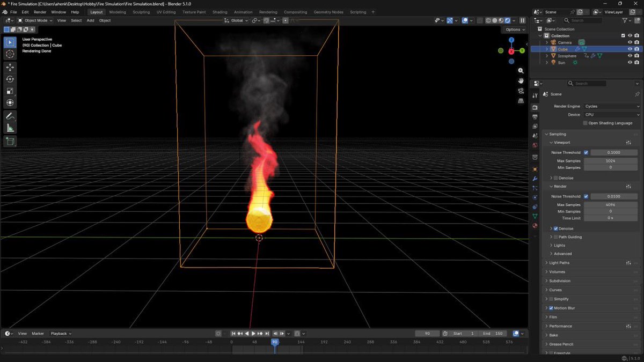Open the Output properties tab icon
644x362 pixels.
coord(535,117)
